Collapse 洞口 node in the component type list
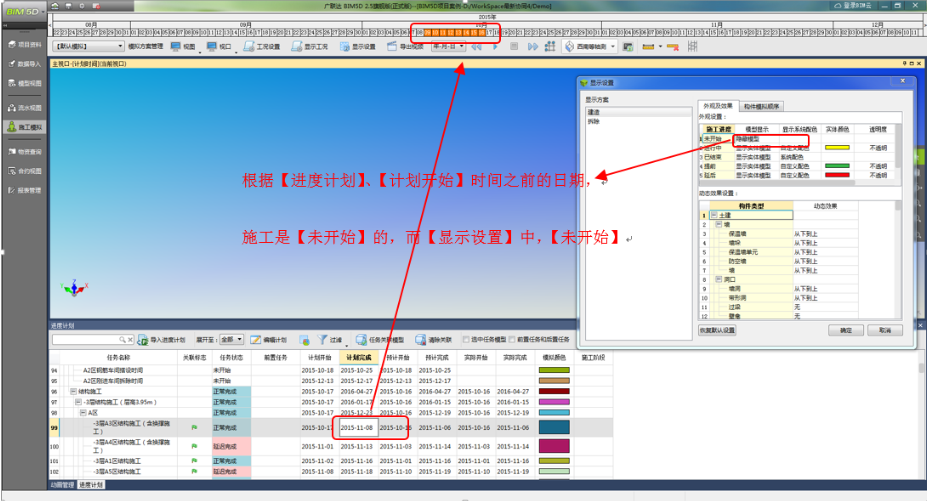Viewport: 927px width, 501px height. pyautogui.click(x=719, y=279)
